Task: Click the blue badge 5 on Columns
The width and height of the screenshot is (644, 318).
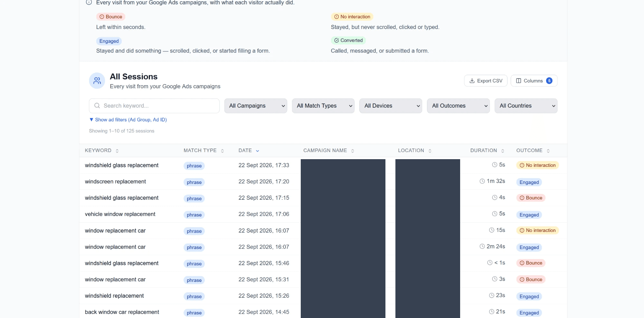Action: [549, 81]
